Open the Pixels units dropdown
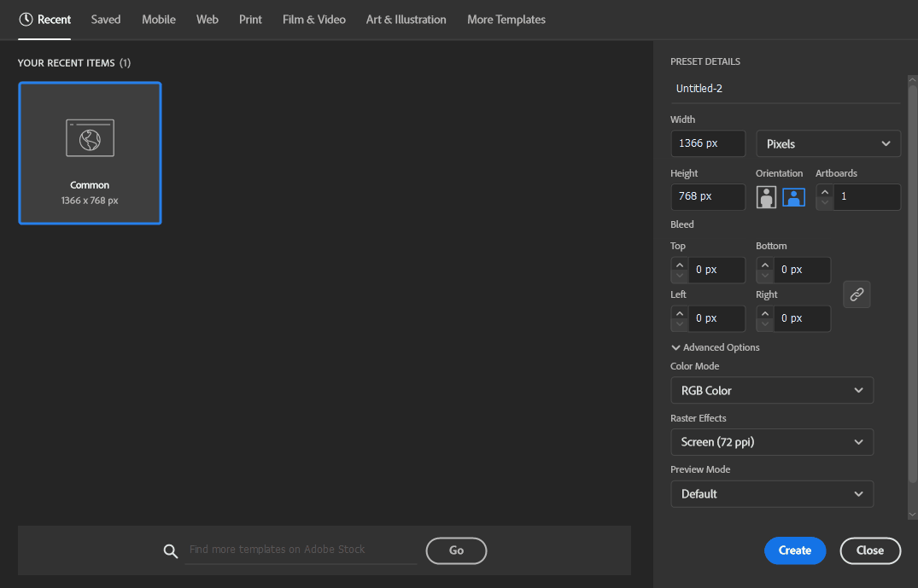 pos(827,144)
